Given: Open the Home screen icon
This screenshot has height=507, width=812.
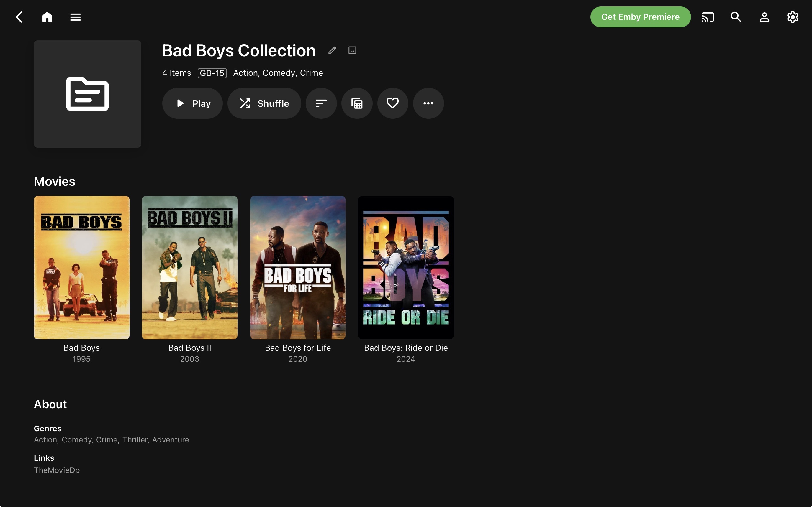Looking at the screenshot, I should click(47, 17).
